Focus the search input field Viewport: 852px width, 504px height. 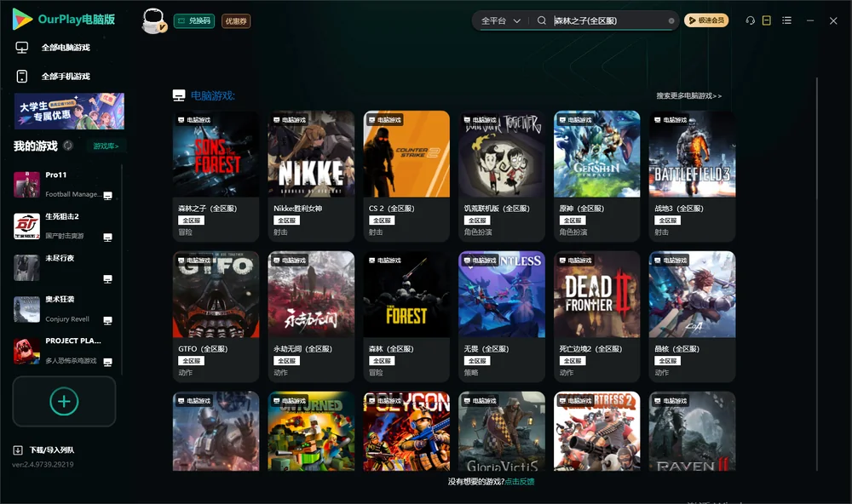pos(609,20)
